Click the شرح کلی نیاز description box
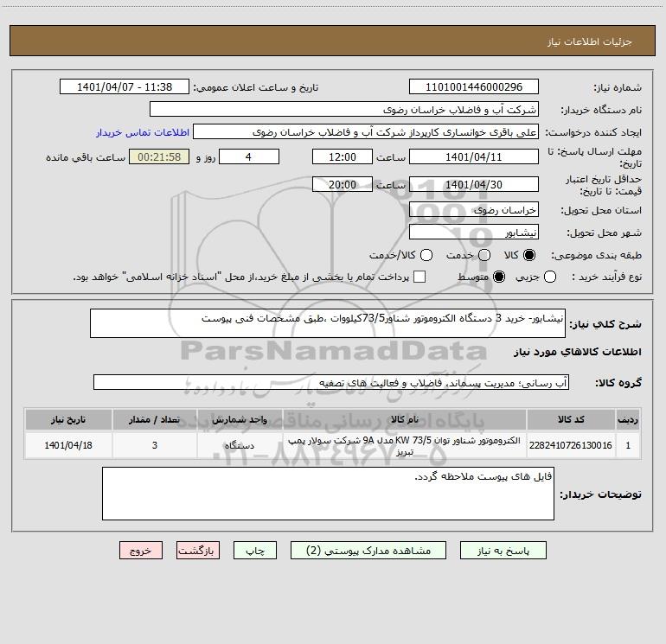Viewport: 666px width, 644px height. (328, 323)
